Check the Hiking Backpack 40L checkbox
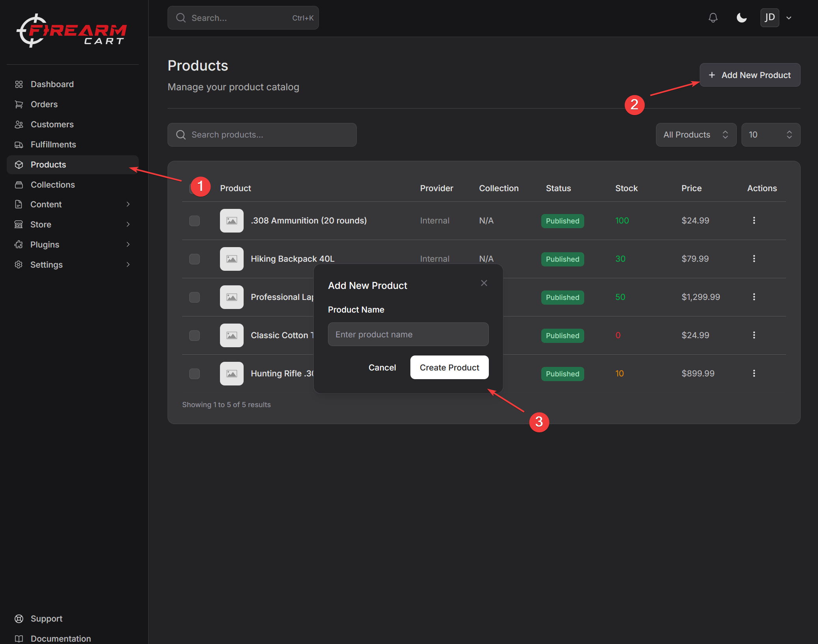 coord(195,259)
